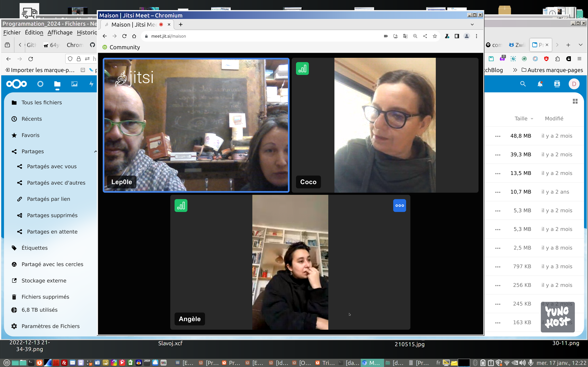Viewport: 588px width, 367px height.
Task: Open Chromium tab search dropdown arrow
Action: (472, 24)
